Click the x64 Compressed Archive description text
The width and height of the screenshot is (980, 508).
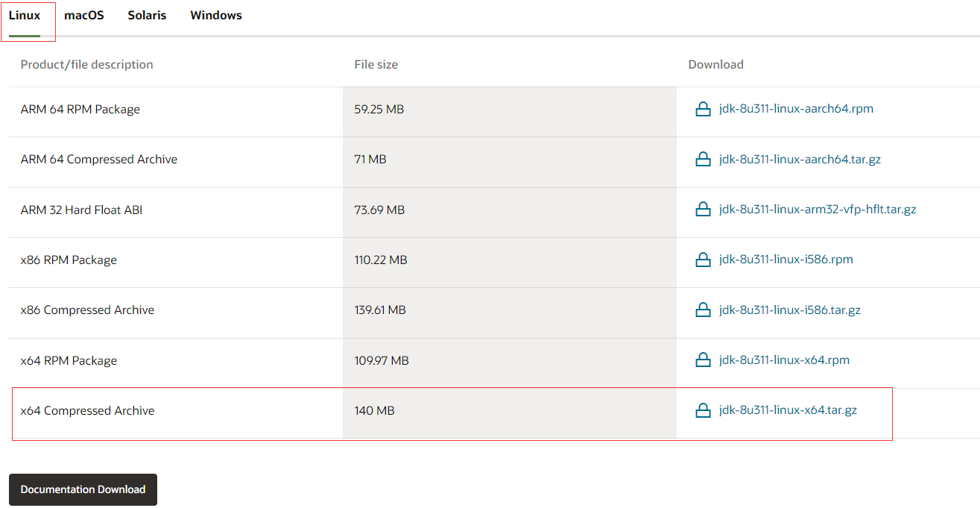point(88,411)
